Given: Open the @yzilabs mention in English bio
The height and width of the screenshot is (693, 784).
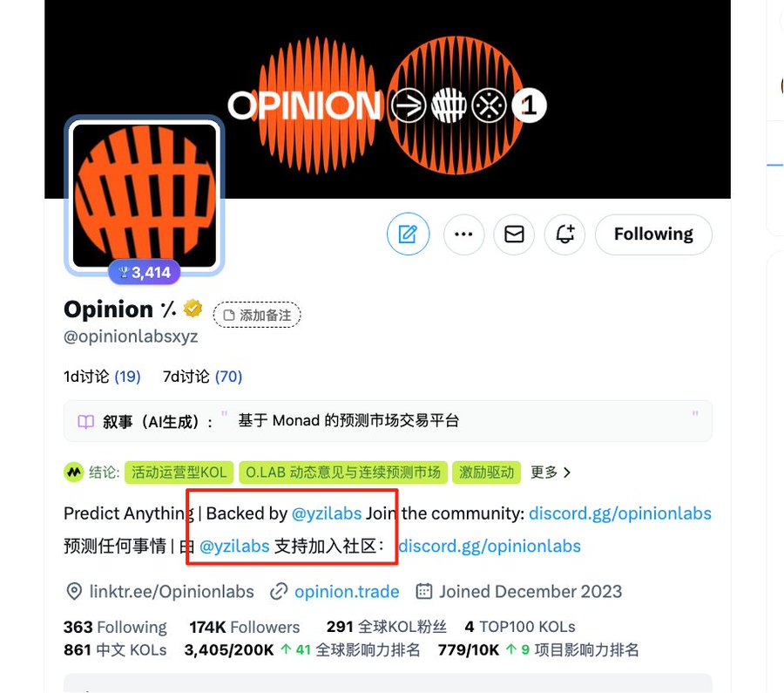Looking at the screenshot, I should point(327,513).
